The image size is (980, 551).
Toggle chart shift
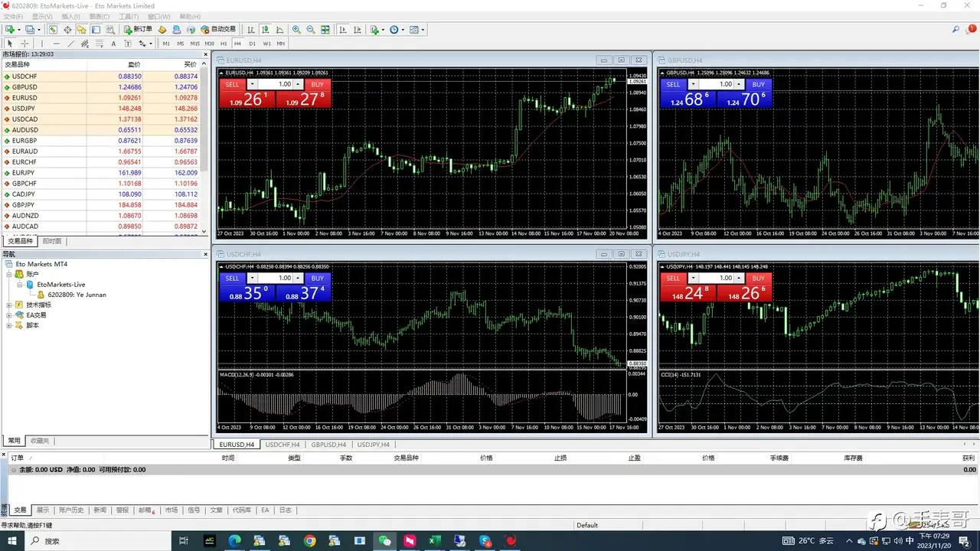click(357, 29)
